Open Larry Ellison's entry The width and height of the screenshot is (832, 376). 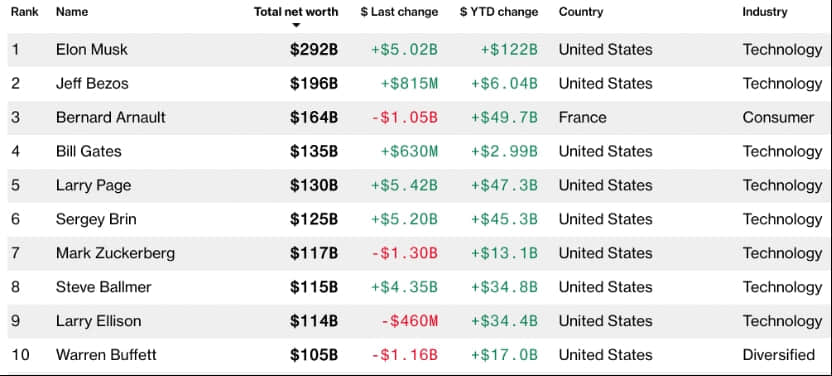pos(99,321)
